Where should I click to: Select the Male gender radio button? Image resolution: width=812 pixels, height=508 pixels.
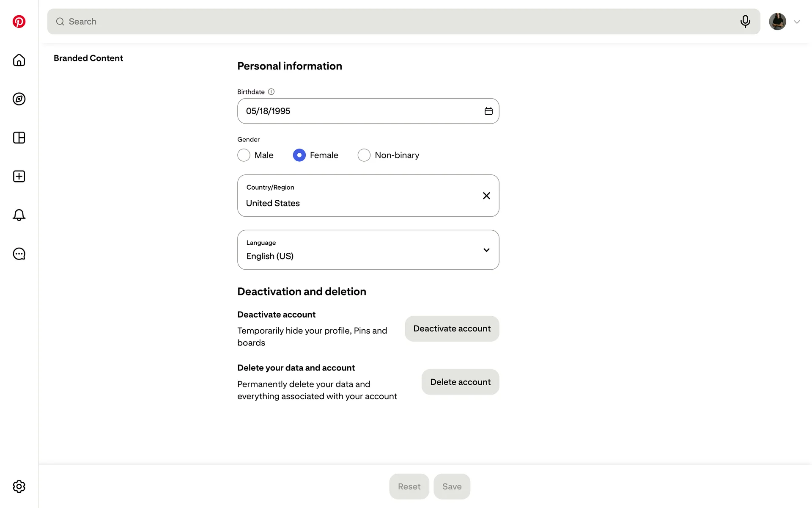[x=244, y=155]
